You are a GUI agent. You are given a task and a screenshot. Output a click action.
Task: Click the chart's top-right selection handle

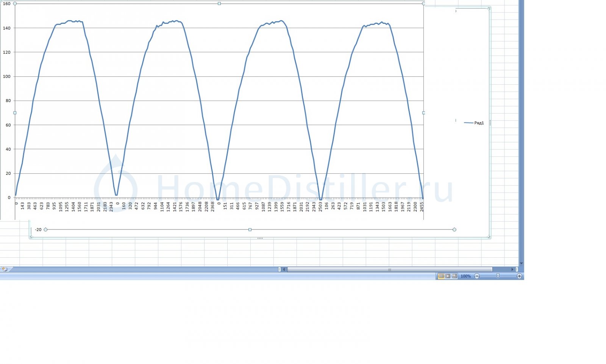click(x=423, y=3)
